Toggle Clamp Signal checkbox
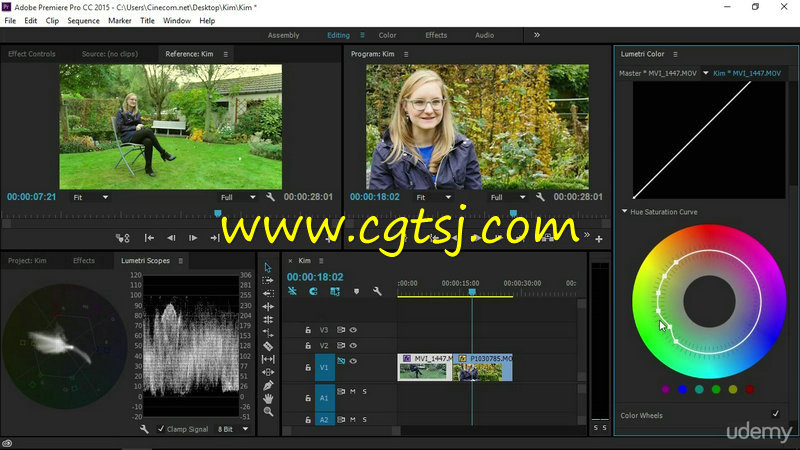This screenshot has height=450, width=800. (x=161, y=429)
